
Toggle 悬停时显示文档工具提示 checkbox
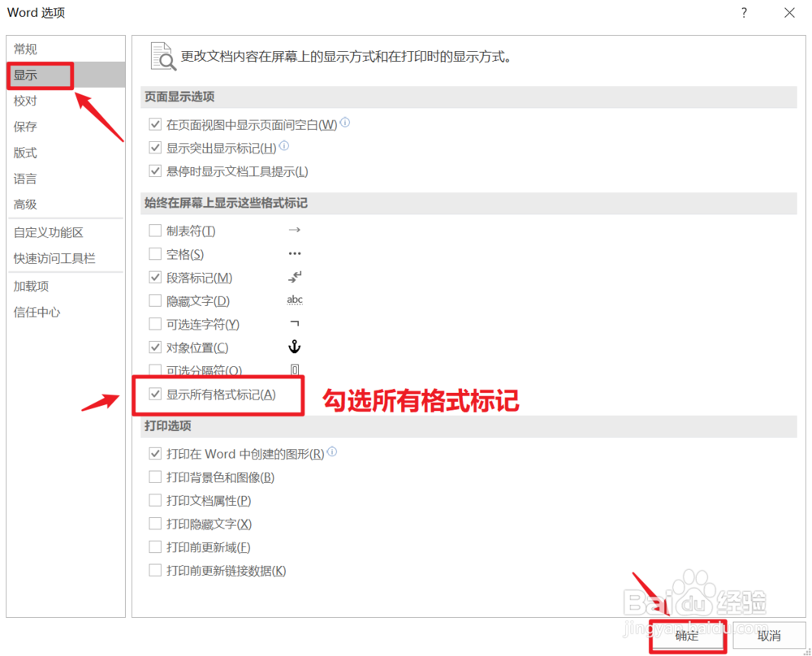click(x=155, y=170)
